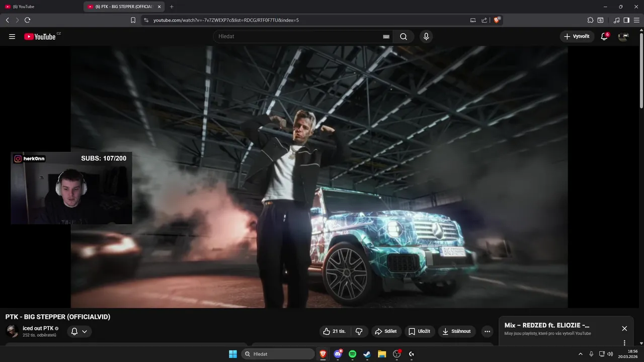The height and width of the screenshot is (362, 644).
Task: Open volume control in system tray
Action: [x=610, y=354]
